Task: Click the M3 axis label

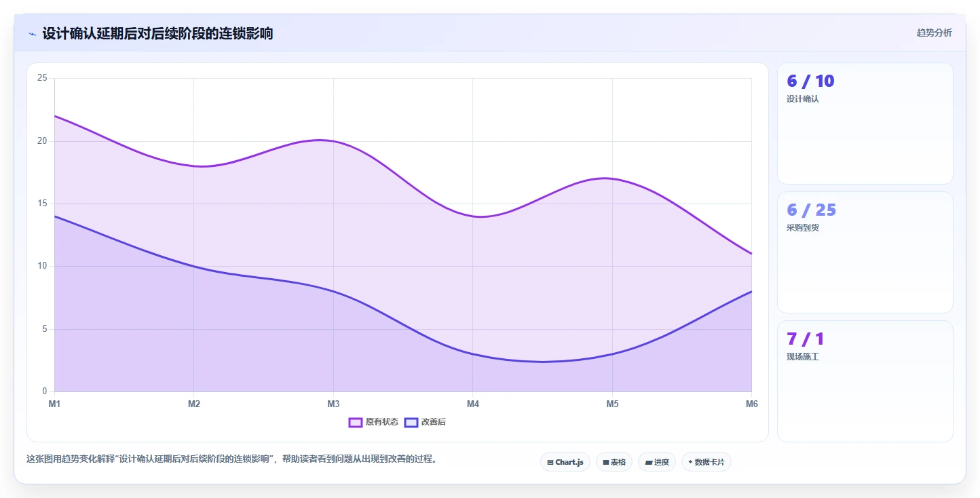Action: (x=333, y=404)
